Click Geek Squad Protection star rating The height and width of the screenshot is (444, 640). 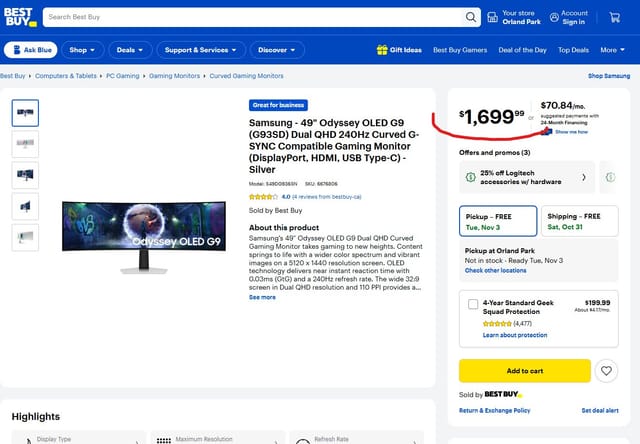[x=497, y=324]
